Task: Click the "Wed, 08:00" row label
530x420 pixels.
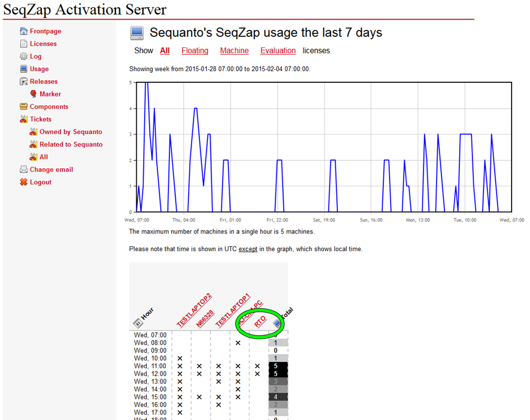Action: (150, 342)
